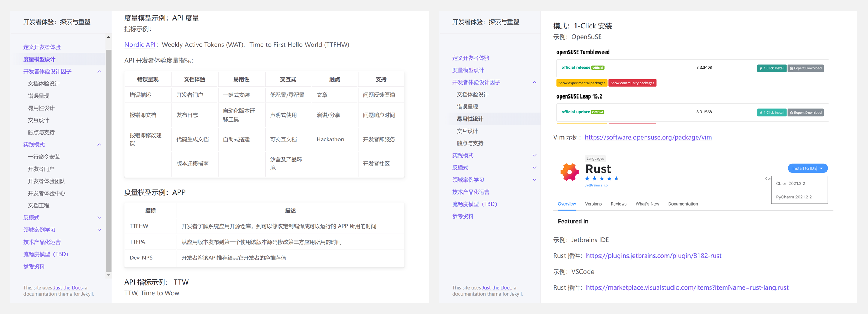The height and width of the screenshot is (314, 868).
Task: Expand 实践模式 chevron in right sidebar
Action: 534,156
